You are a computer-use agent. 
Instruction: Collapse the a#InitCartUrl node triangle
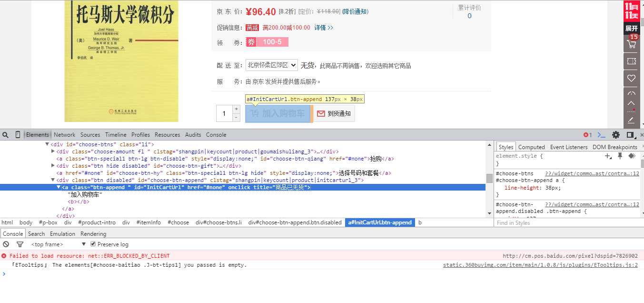pyautogui.click(x=59, y=187)
